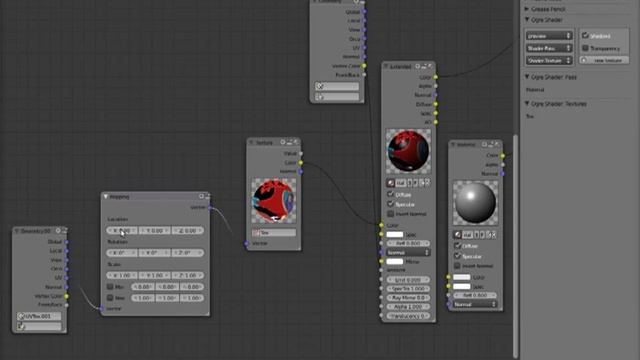Toggle preview sphere icon on Extended node header
The width and height of the screenshot is (640, 360).
coord(430,66)
